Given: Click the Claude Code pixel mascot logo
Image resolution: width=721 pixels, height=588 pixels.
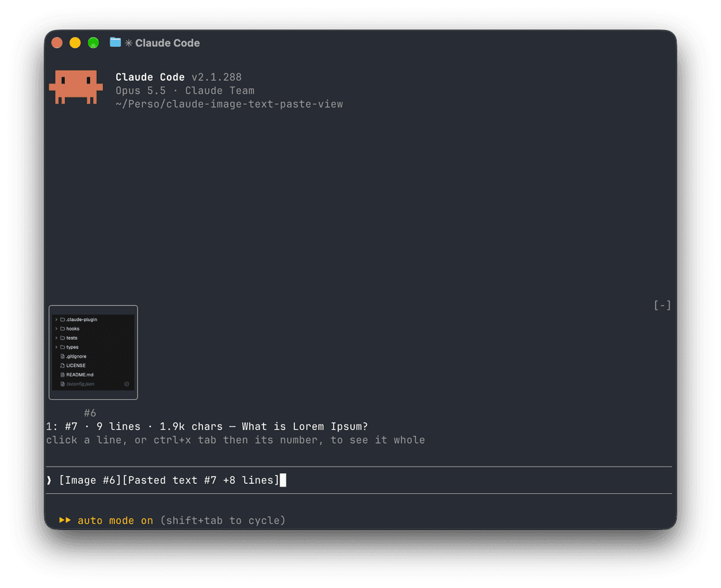Looking at the screenshot, I should click(76, 87).
